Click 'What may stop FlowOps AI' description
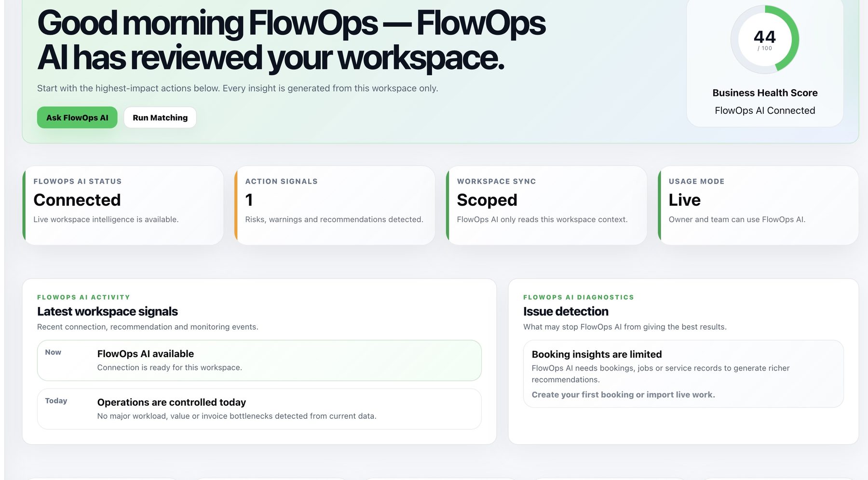868x480 pixels. coord(625,327)
